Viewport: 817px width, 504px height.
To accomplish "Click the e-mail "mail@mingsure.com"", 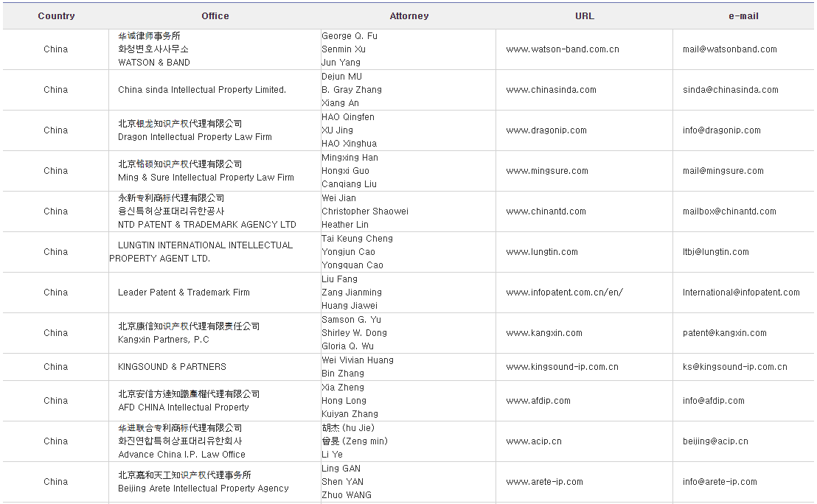I will click(723, 171).
